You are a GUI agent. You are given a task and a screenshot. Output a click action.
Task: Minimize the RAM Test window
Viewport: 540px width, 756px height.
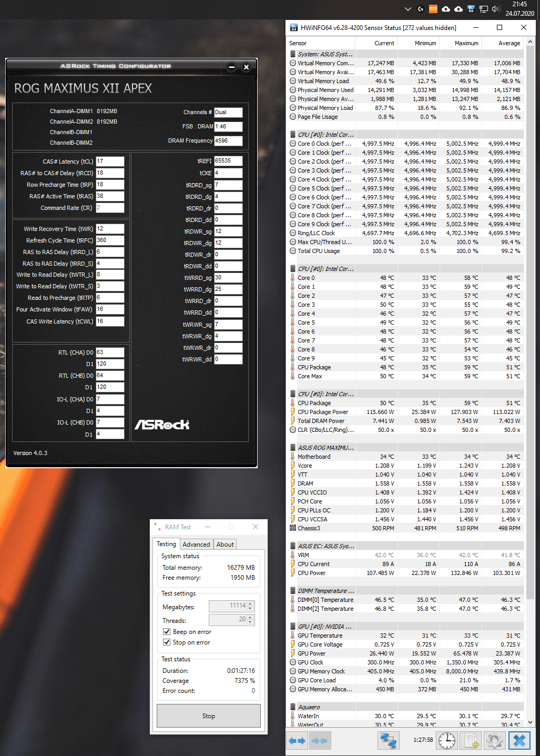(208, 527)
